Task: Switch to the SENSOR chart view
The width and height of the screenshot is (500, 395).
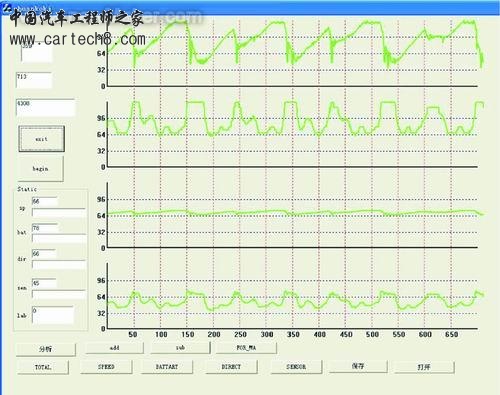Action: [296, 367]
